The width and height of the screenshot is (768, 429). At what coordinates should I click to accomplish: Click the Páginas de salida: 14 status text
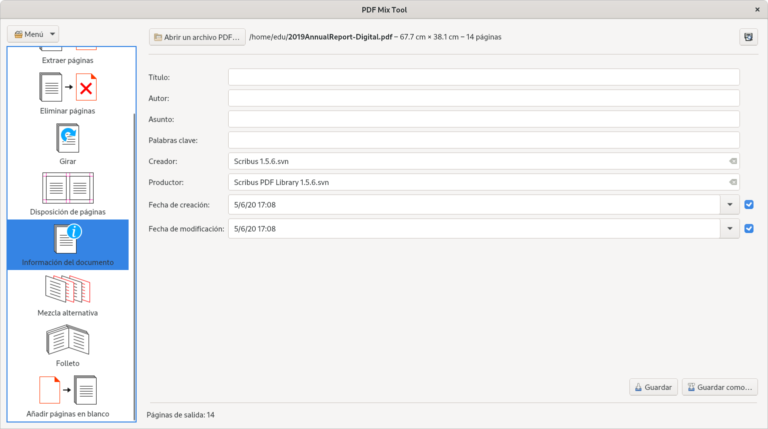click(x=180, y=415)
